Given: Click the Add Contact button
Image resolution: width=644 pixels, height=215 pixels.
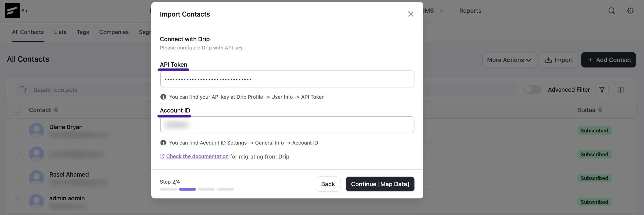Looking at the screenshot, I should pyautogui.click(x=609, y=60).
